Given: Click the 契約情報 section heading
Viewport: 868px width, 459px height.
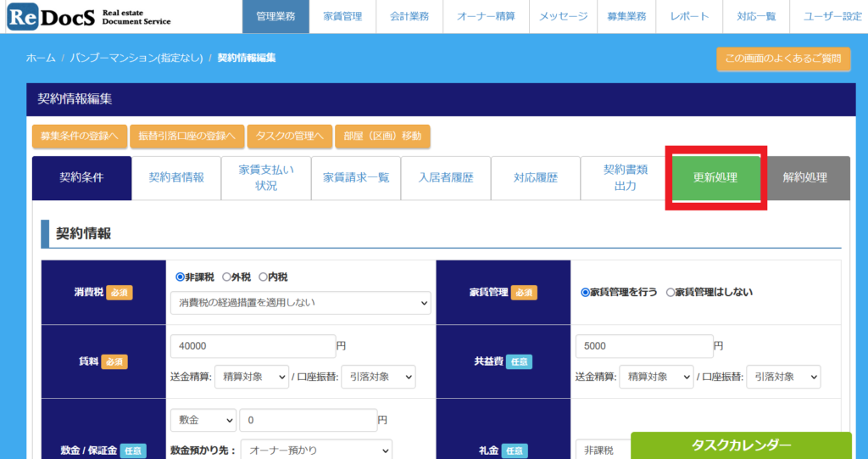Looking at the screenshot, I should [84, 233].
